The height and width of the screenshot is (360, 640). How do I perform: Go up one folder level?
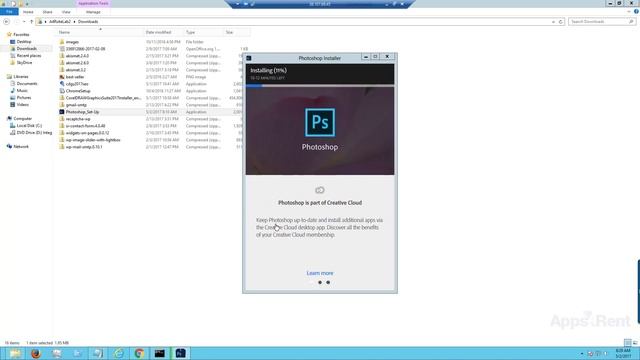tap(31, 22)
